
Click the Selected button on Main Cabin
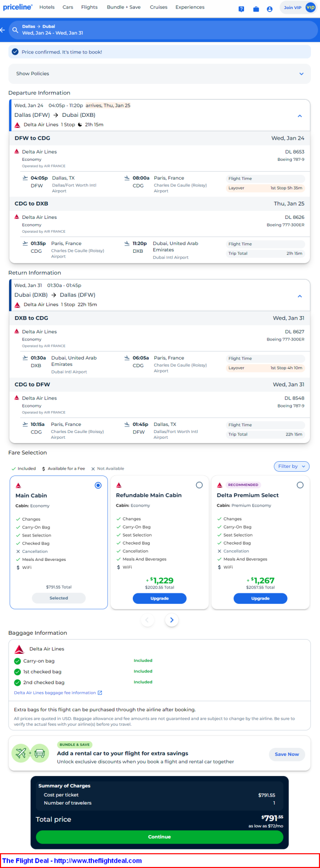click(59, 598)
